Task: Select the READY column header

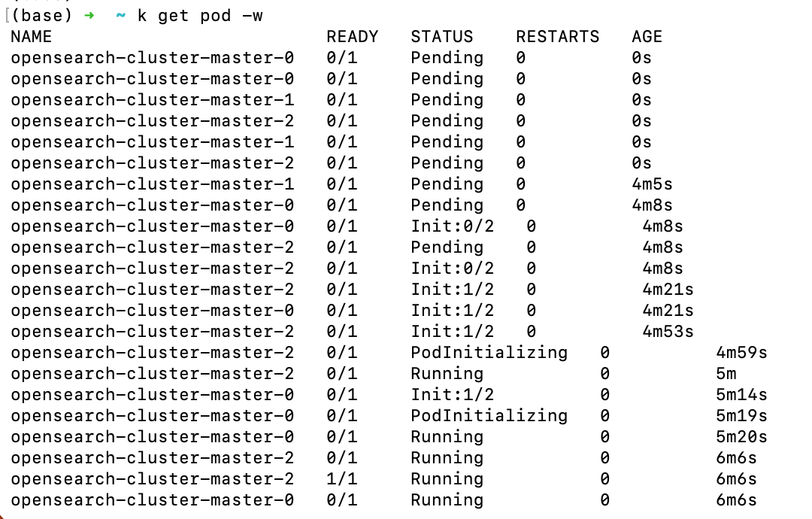Action: pos(352,37)
